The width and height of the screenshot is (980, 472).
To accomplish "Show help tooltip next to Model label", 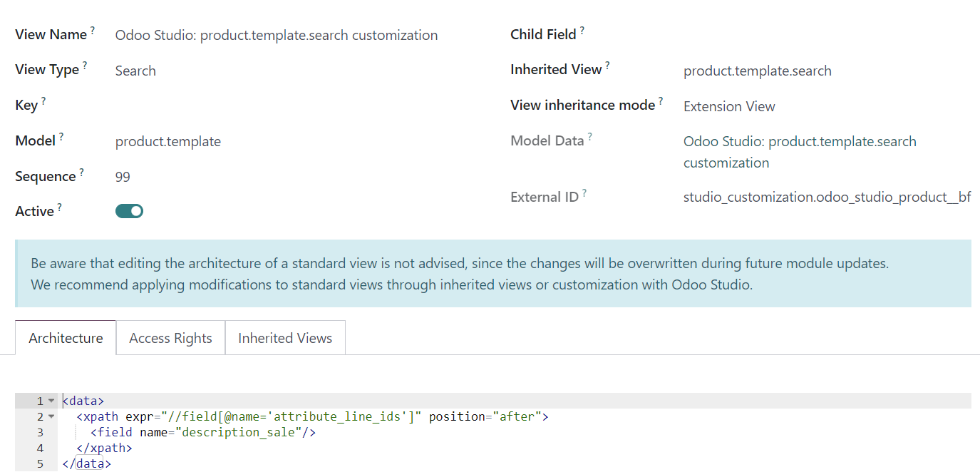I will (61, 136).
